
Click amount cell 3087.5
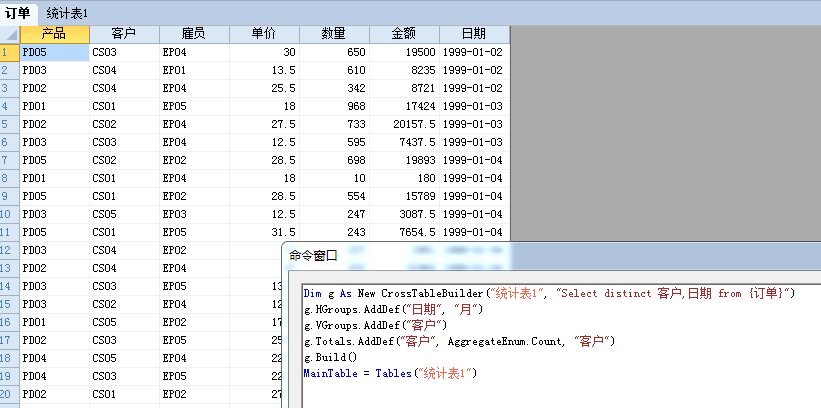click(x=404, y=214)
